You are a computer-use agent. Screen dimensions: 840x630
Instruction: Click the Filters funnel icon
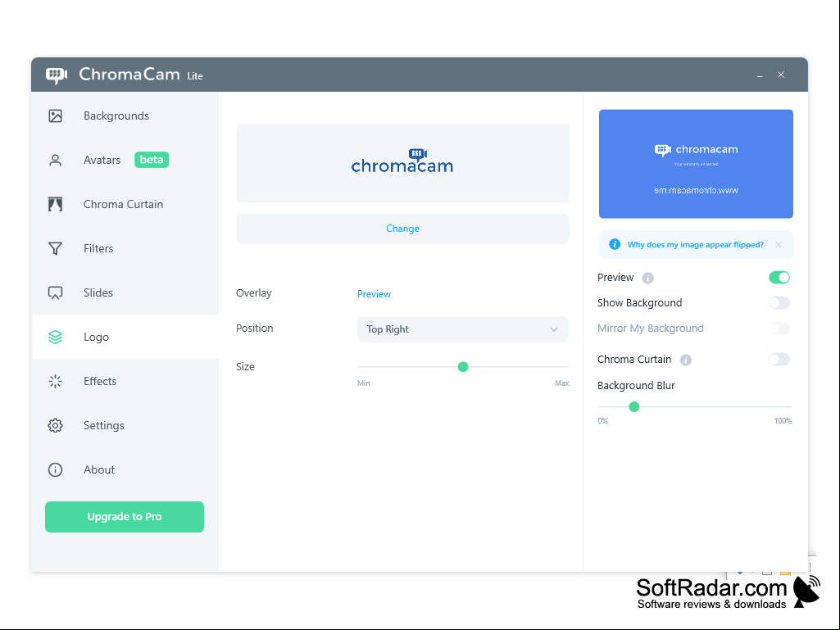[55, 248]
